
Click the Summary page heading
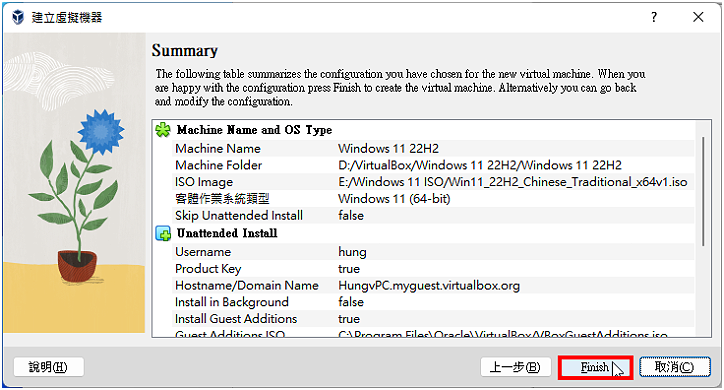coord(185,50)
